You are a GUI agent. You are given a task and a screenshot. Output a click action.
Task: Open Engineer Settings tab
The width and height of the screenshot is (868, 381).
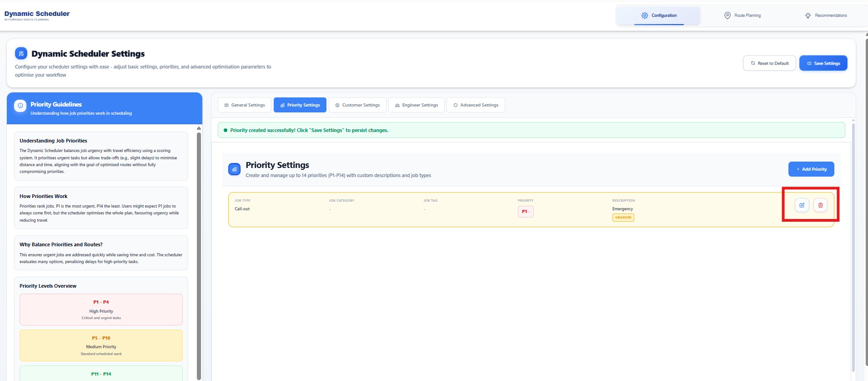pyautogui.click(x=416, y=105)
